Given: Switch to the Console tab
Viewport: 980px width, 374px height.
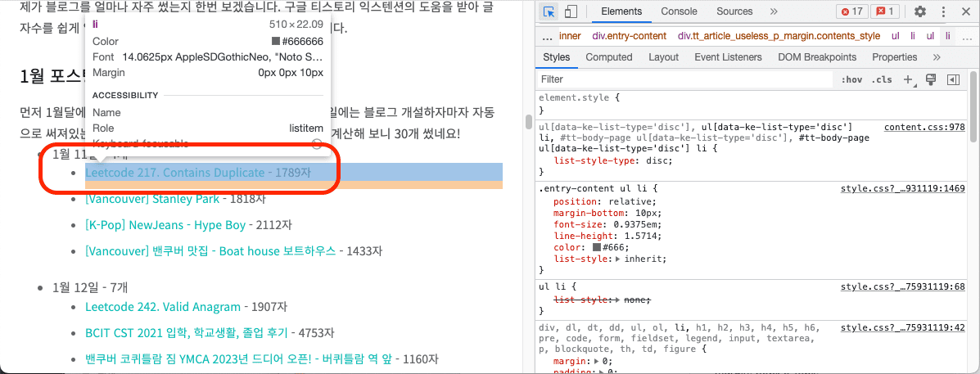Looking at the screenshot, I should pos(680,11).
